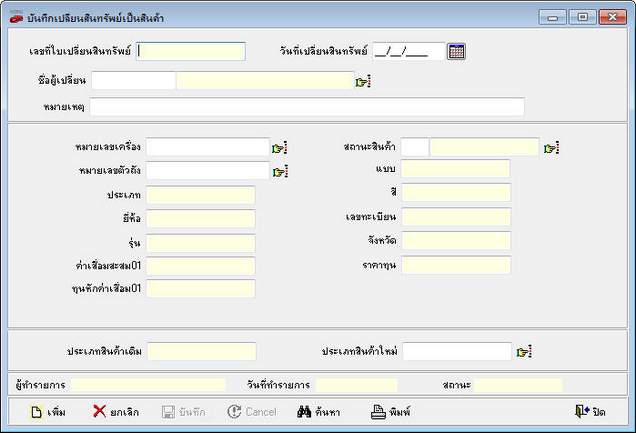This screenshot has width=636, height=433.
Task: Click the red car icon in title bar
Action: (16, 17)
